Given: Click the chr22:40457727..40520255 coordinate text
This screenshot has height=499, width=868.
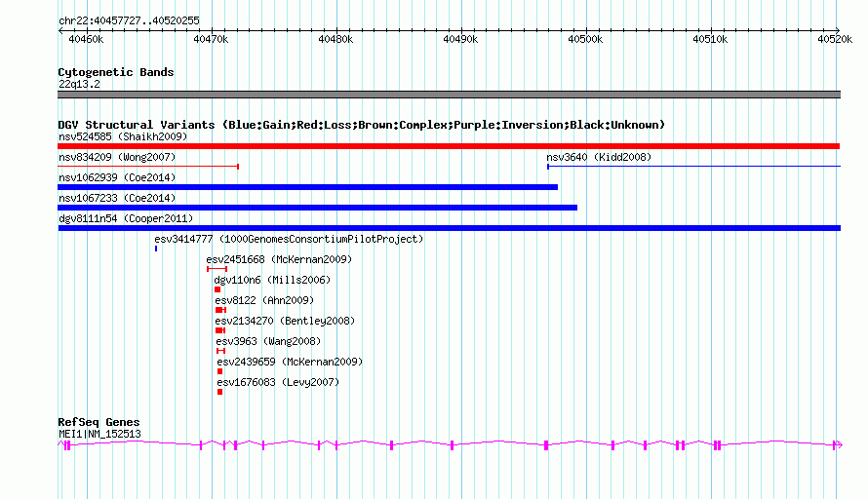Looking at the screenshot, I should (129, 20).
